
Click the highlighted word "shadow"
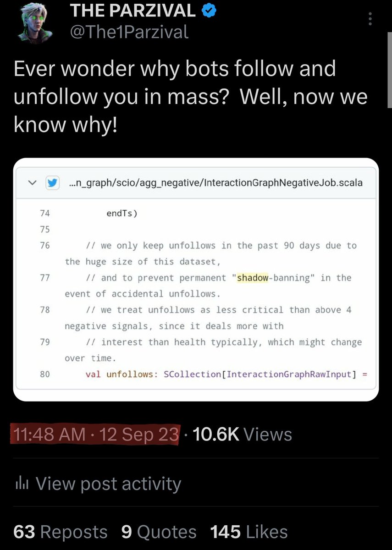pos(252,278)
